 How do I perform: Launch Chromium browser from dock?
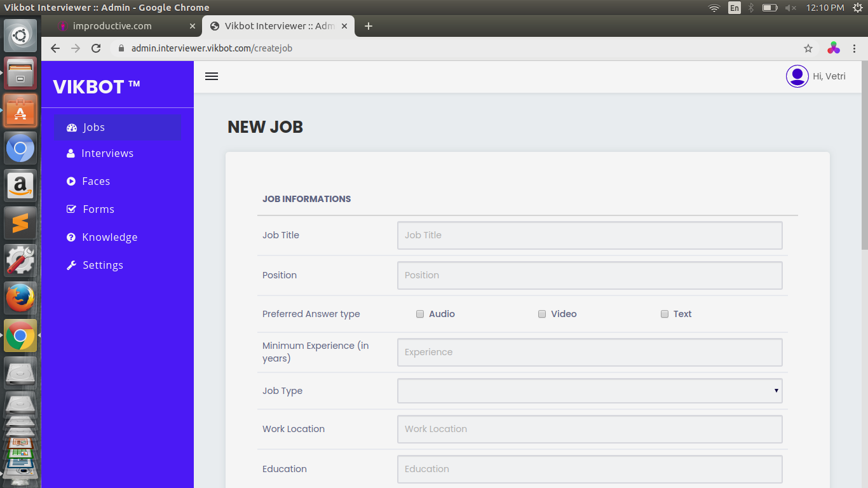(x=20, y=149)
